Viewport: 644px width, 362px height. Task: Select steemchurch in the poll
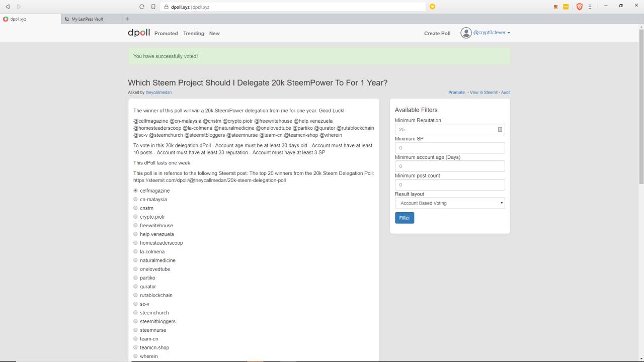pos(135,313)
